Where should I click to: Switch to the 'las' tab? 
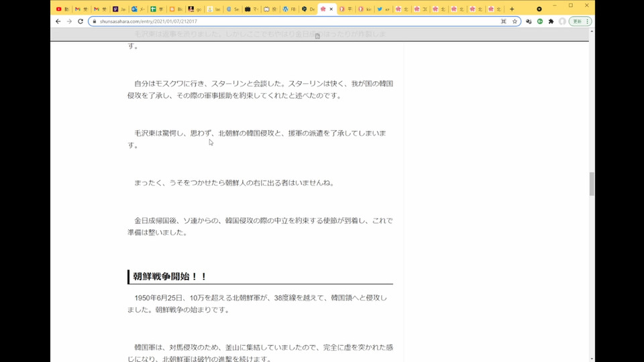(x=213, y=9)
